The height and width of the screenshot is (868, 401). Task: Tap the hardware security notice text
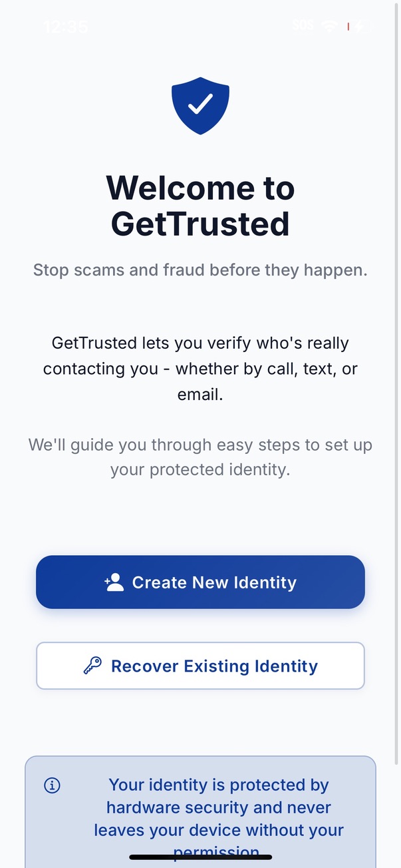(x=219, y=808)
